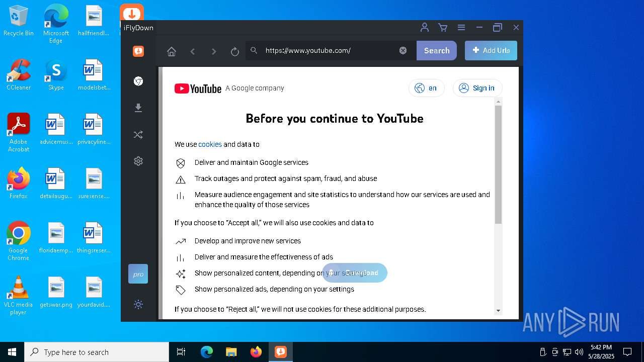Viewport: 644px width, 362px height.
Task: Open the convert shuffle sidebar icon
Action: pyautogui.click(x=138, y=135)
